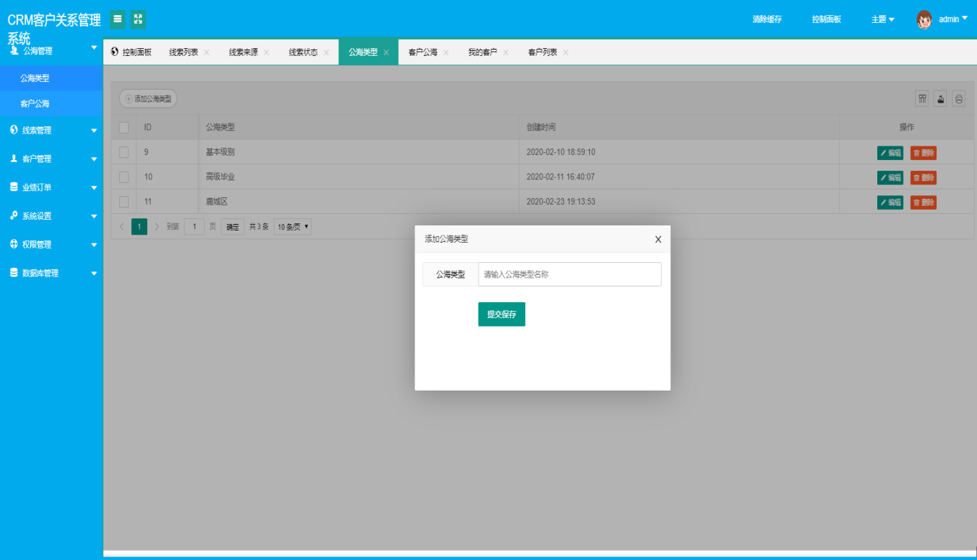Image resolution: width=977 pixels, height=560 pixels.
Task: Click the table export icon
Action: 940,99
